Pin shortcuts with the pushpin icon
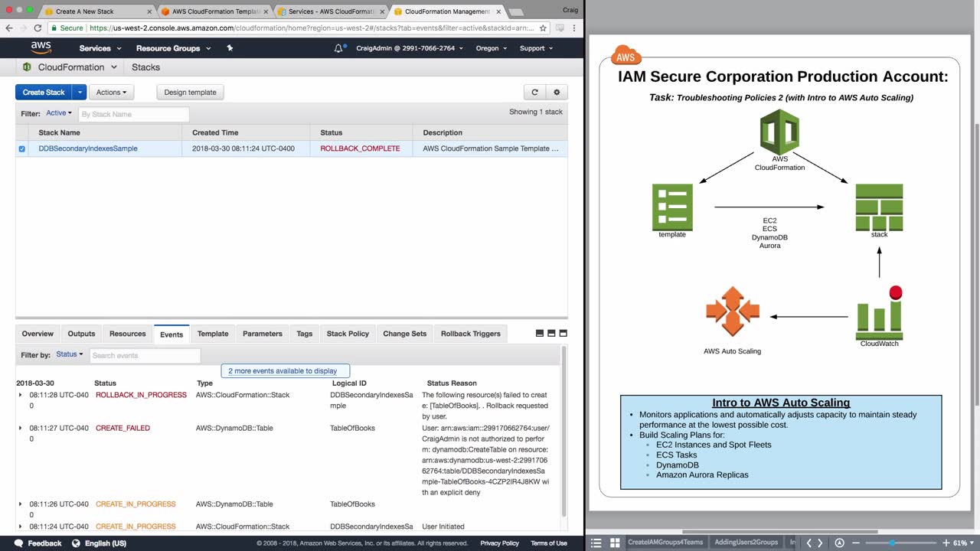This screenshot has height=551, width=980. coord(230,48)
